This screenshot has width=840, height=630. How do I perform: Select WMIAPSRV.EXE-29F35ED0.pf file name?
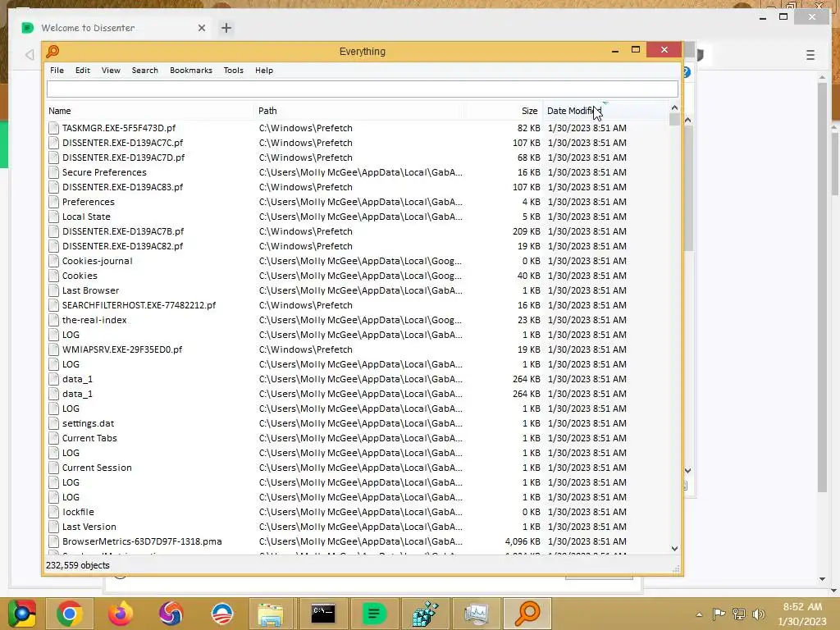122,349
